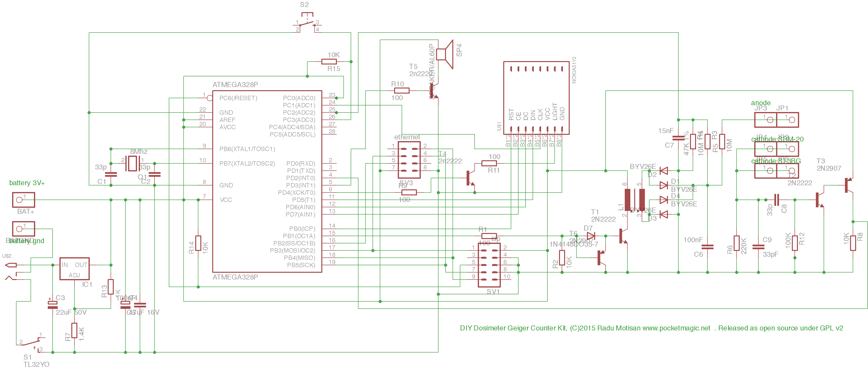Click the IC1 voltage regulator box

click(74, 269)
